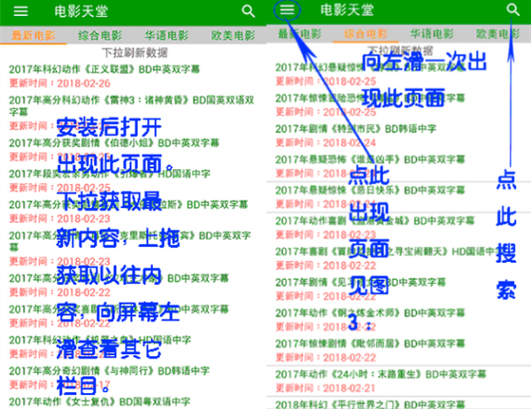Tap the search icon in the left screen
This screenshot has width=532, height=409.
pyautogui.click(x=249, y=12)
